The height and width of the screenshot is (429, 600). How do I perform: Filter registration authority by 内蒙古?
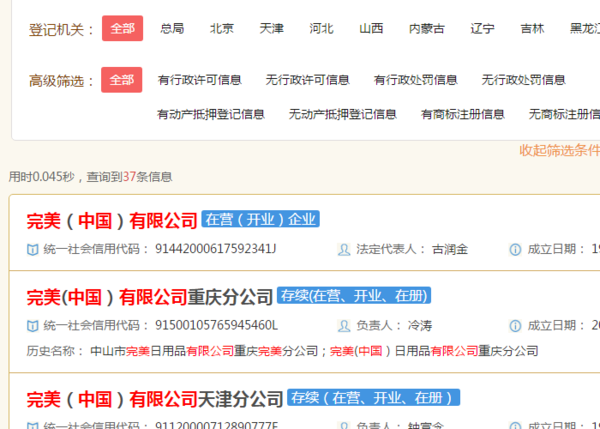pyautogui.click(x=427, y=28)
